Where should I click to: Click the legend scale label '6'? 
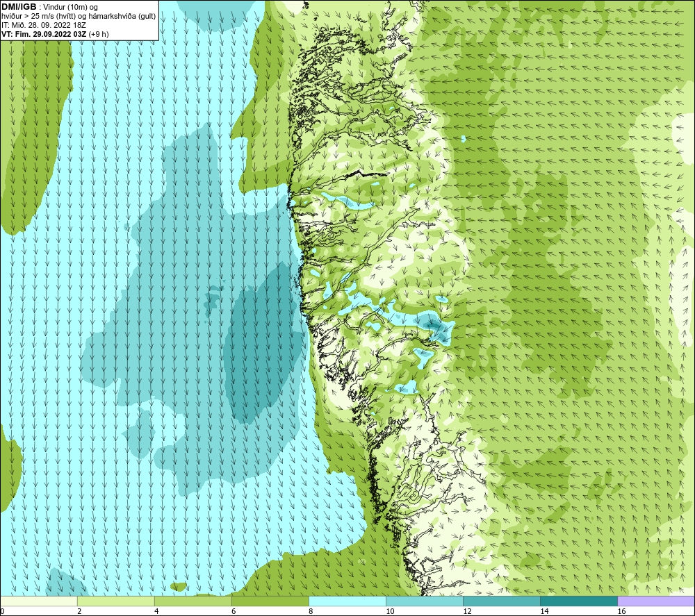click(x=233, y=612)
